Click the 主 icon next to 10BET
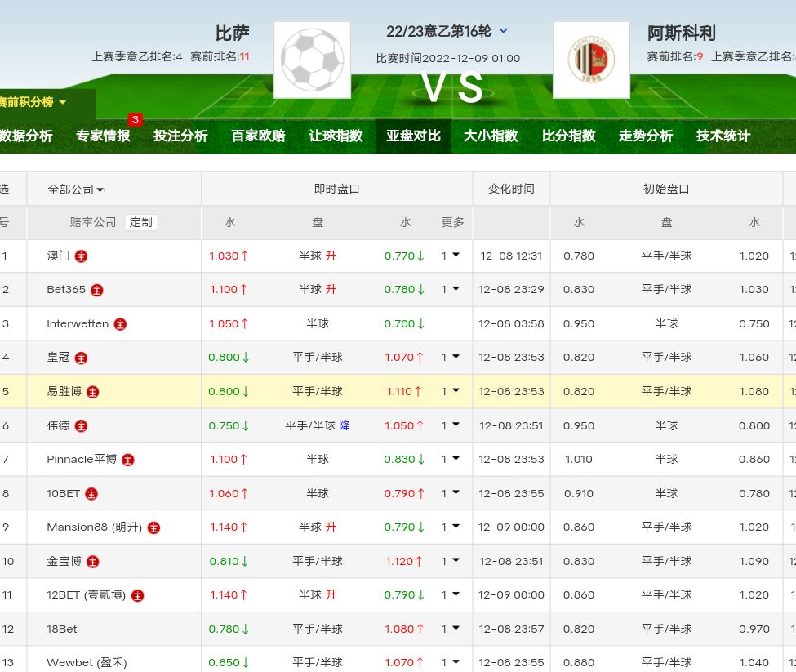The width and height of the screenshot is (796, 672). [x=91, y=494]
